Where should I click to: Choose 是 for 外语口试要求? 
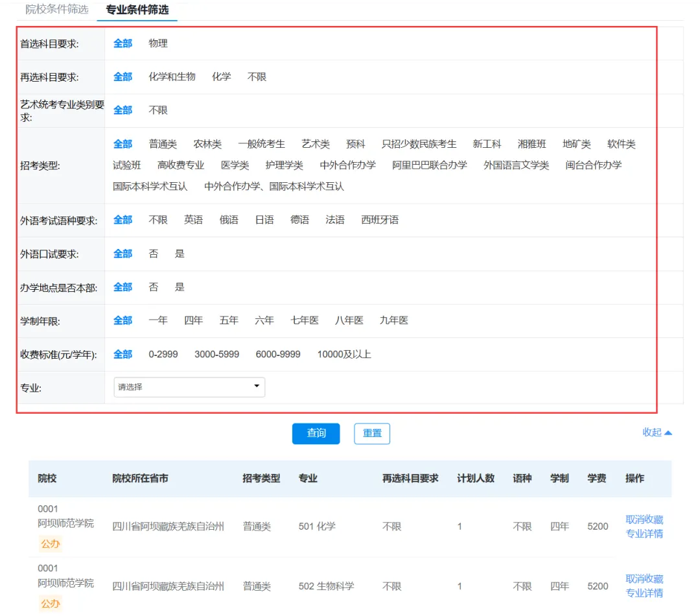[180, 254]
